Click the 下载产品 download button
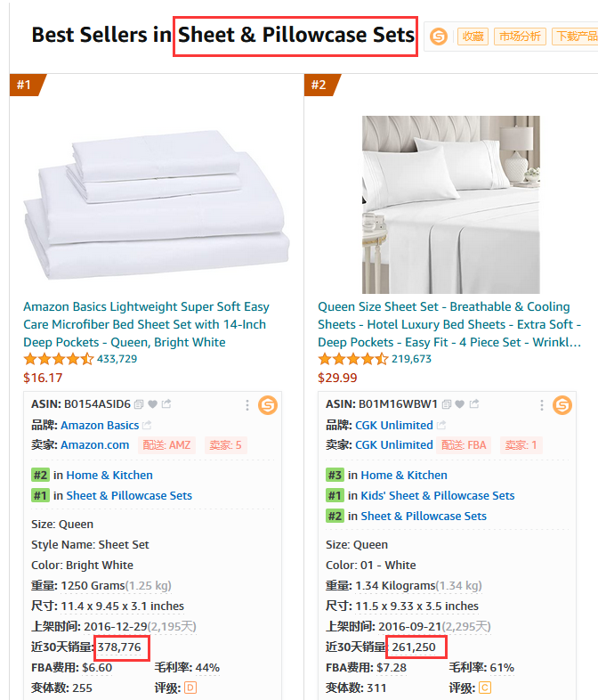 (x=575, y=37)
